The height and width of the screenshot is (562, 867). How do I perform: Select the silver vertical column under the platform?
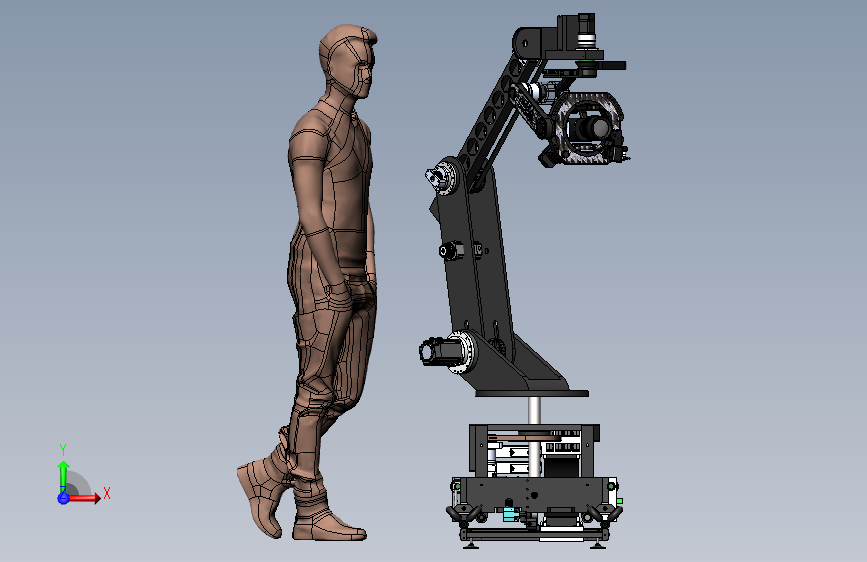coord(534,437)
